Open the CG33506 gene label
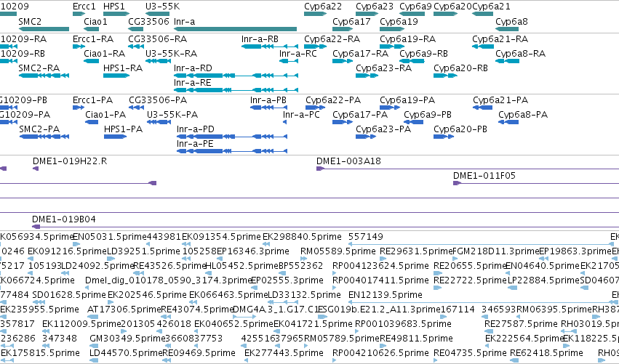This screenshot has height=364, width=619. 149,21
